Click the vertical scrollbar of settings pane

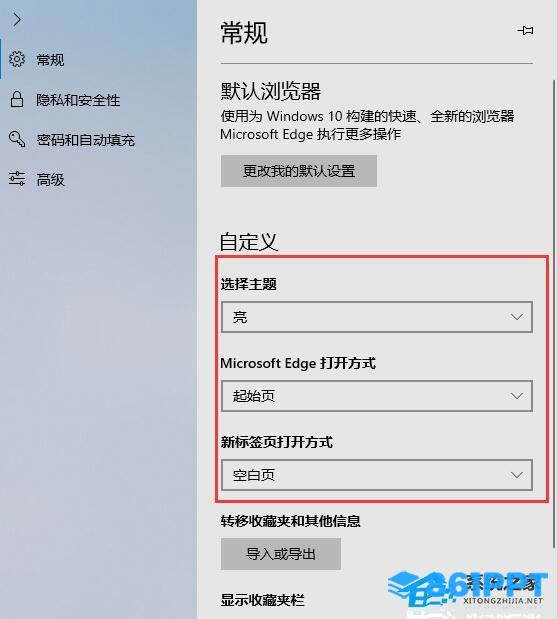(x=554, y=314)
